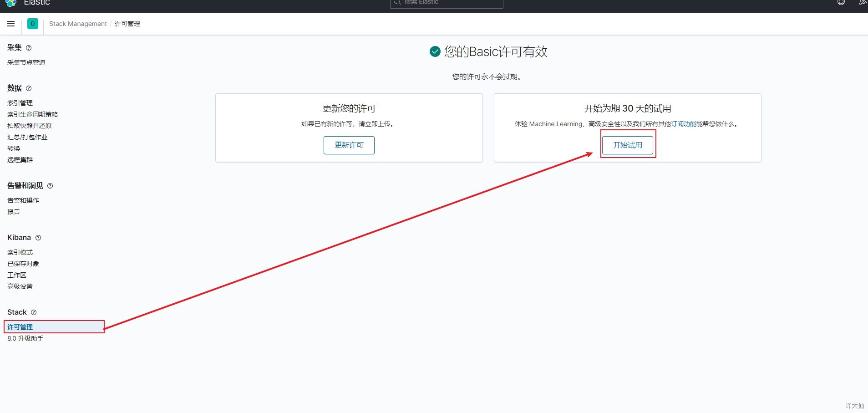Open help icon next to 采集 heading
The width and height of the screenshot is (868, 413).
coord(29,48)
